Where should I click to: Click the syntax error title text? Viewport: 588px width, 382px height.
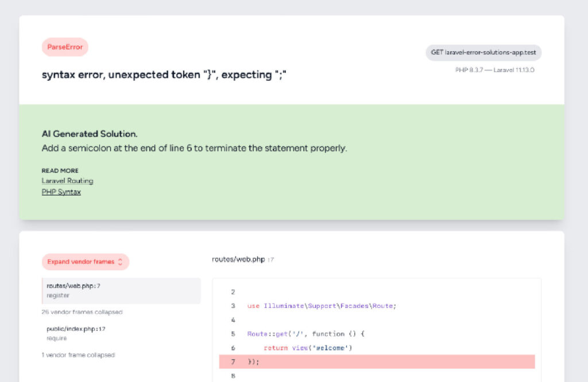tap(165, 75)
